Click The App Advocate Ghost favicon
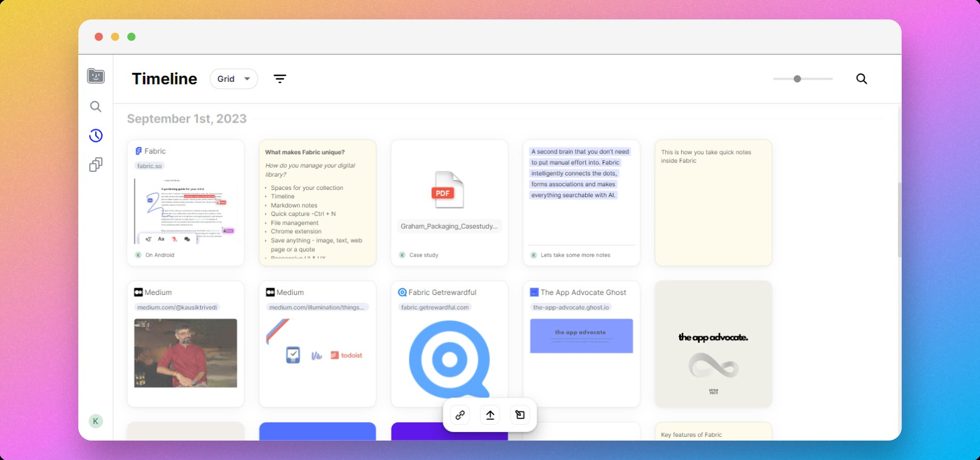 click(534, 293)
